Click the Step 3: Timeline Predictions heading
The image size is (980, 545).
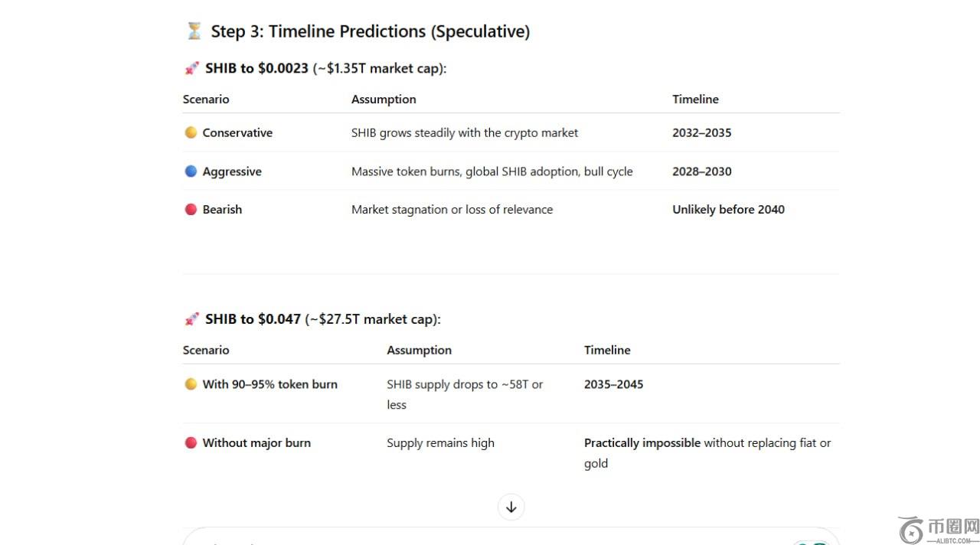pos(370,31)
